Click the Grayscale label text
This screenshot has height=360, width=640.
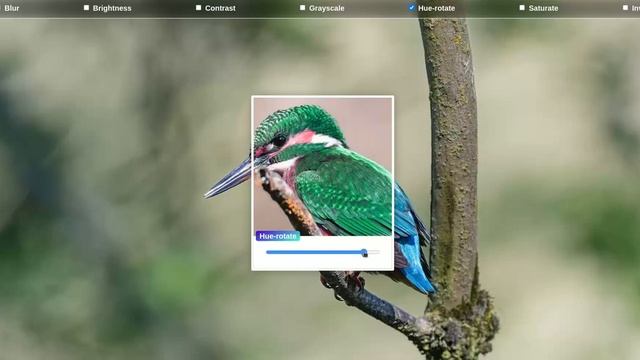(327, 8)
